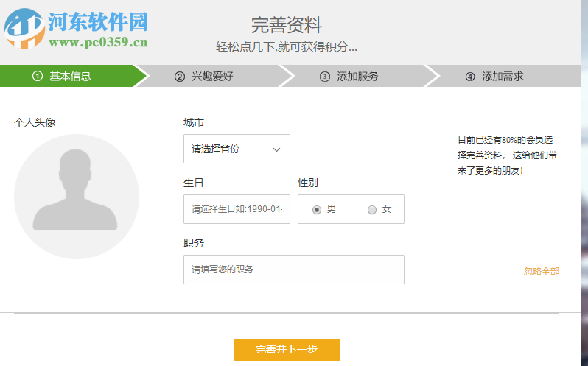Select the 男 gender radio button
This screenshot has width=588, height=366.
[x=317, y=210]
